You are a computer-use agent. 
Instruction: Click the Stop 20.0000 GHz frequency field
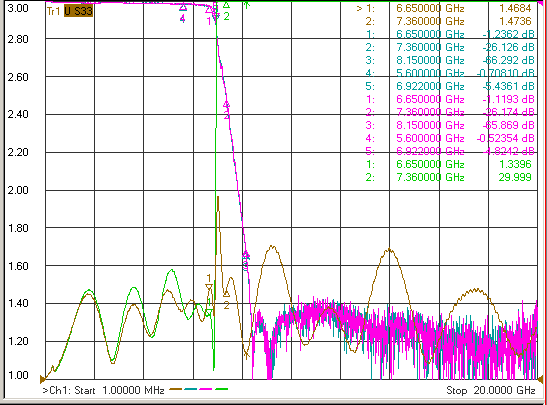tap(491, 390)
